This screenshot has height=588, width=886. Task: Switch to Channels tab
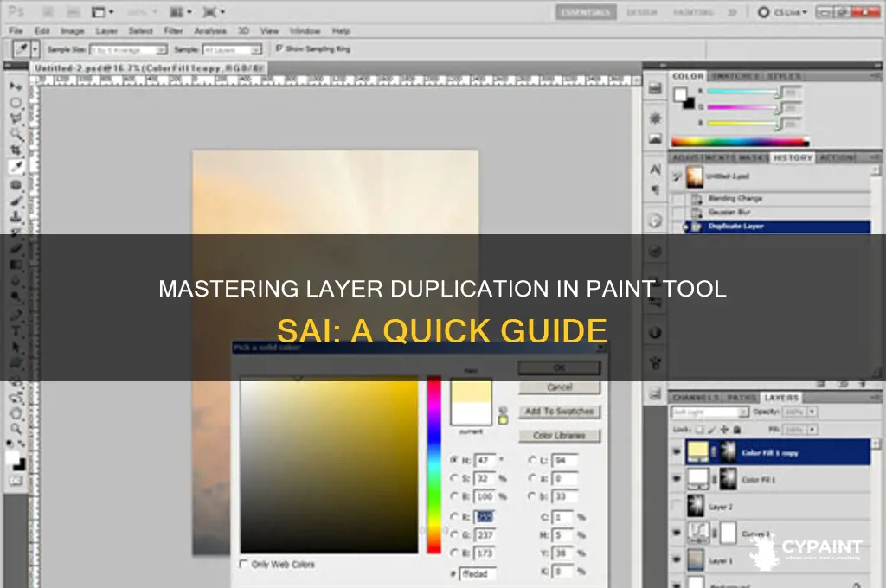(696, 398)
